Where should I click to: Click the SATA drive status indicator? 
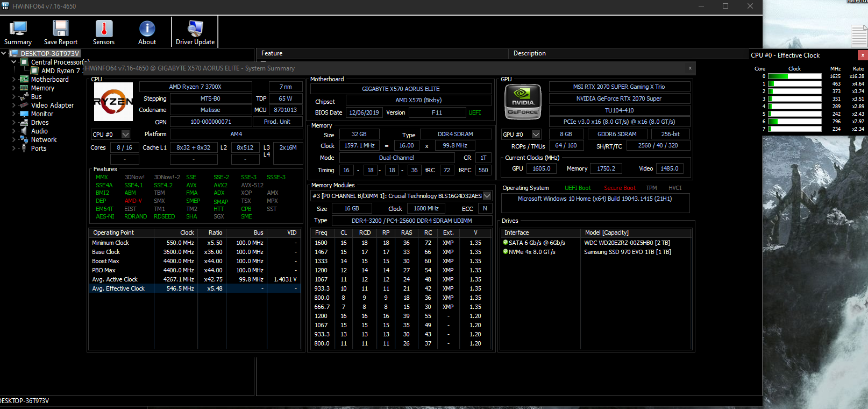pyautogui.click(x=506, y=242)
